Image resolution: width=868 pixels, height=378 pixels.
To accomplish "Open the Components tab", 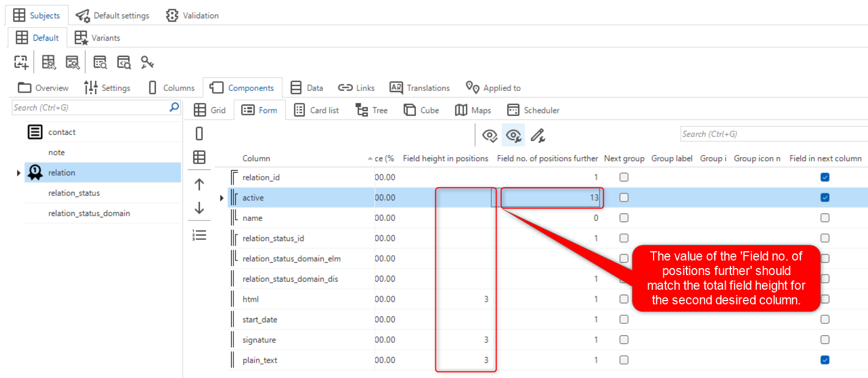I will [x=243, y=88].
